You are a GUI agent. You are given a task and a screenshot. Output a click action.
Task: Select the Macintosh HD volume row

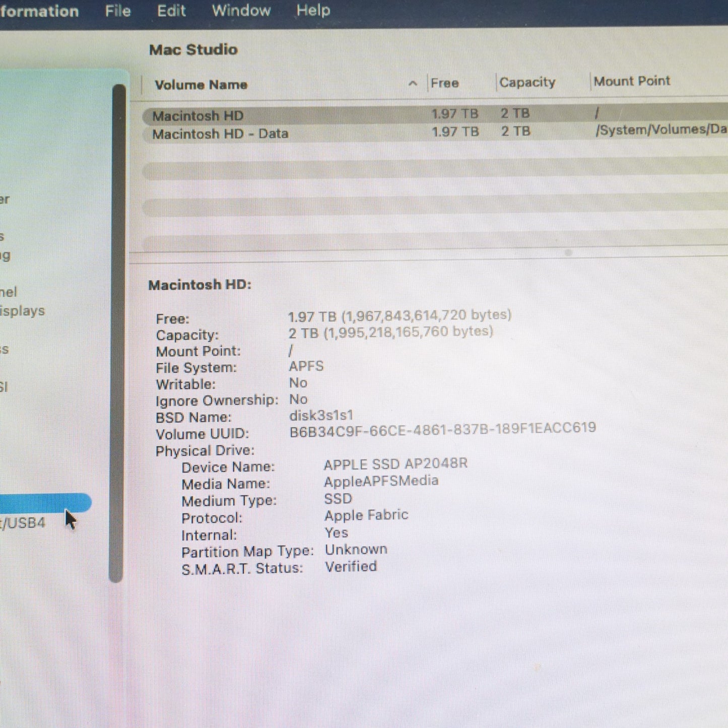coord(435,115)
